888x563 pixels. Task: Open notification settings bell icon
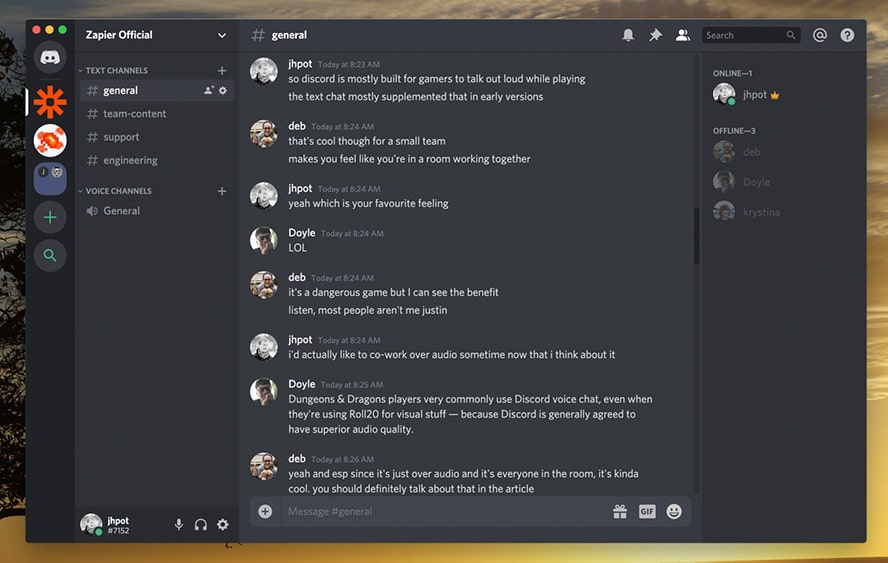pyautogui.click(x=628, y=35)
